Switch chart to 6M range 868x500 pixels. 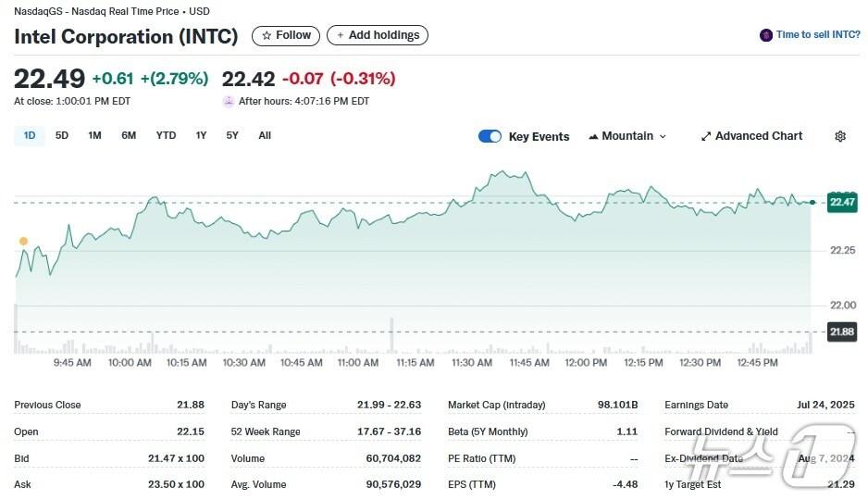coord(129,135)
